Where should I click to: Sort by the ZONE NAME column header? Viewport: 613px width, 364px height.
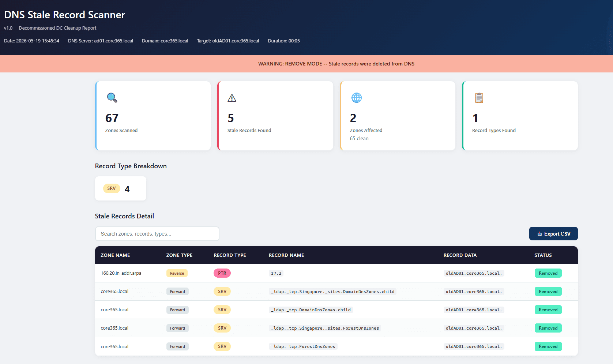[x=115, y=255]
